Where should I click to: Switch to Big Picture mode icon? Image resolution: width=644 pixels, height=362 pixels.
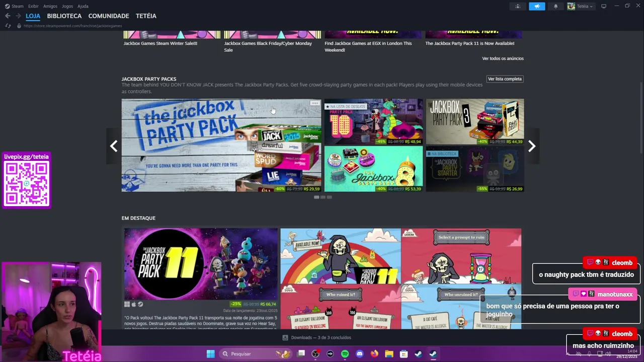click(x=604, y=6)
